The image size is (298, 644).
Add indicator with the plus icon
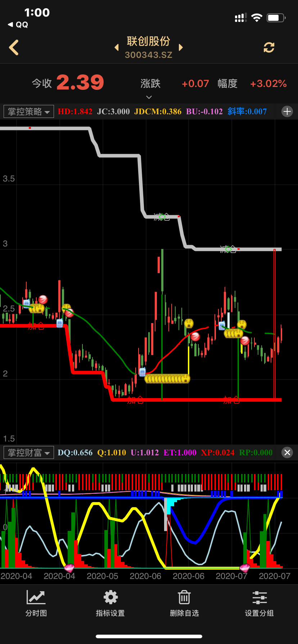tap(287, 111)
